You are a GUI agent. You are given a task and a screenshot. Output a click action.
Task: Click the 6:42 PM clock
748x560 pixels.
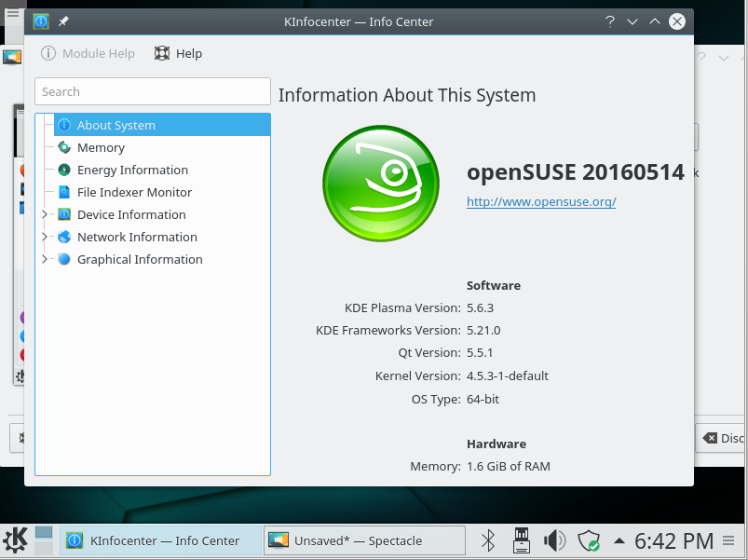(674, 541)
